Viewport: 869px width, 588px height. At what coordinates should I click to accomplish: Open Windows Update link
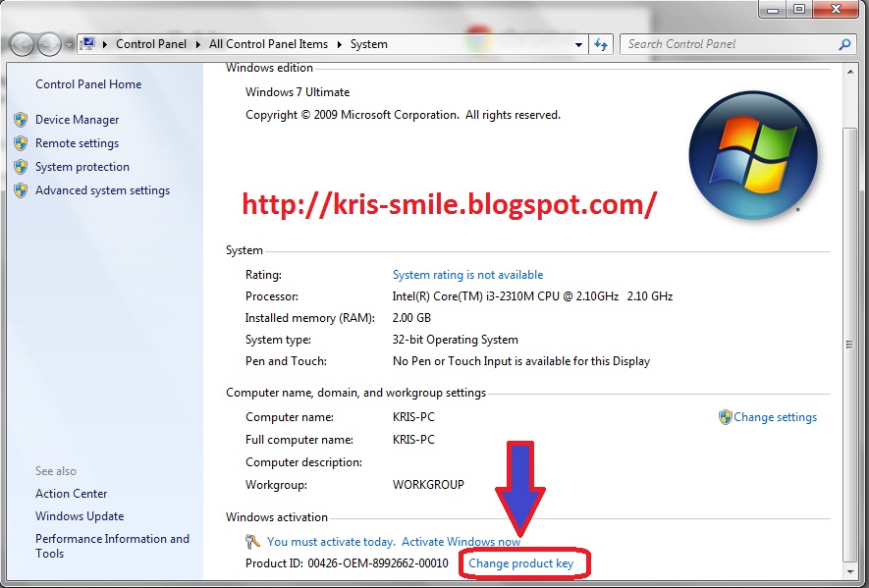pyautogui.click(x=80, y=516)
